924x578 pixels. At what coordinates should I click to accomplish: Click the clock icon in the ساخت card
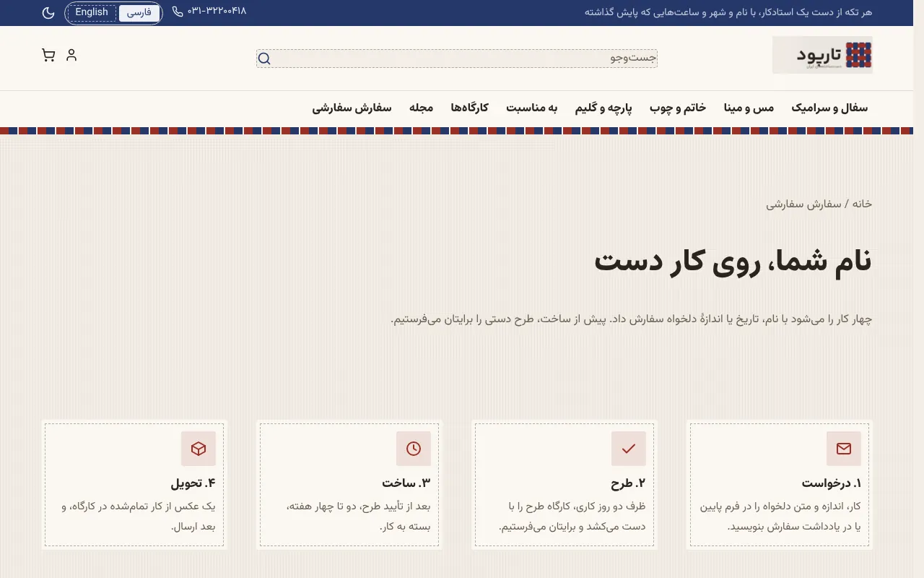click(414, 449)
